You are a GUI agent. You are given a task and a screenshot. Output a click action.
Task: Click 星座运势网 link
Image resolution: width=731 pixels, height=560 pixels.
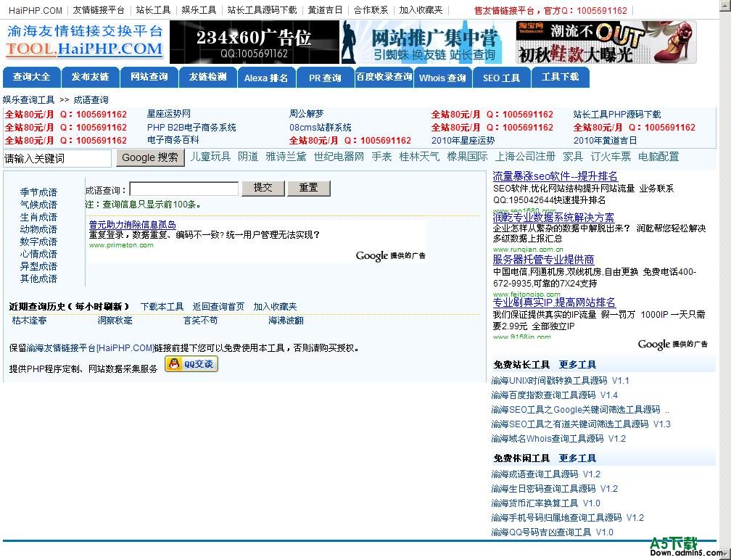tap(169, 114)
